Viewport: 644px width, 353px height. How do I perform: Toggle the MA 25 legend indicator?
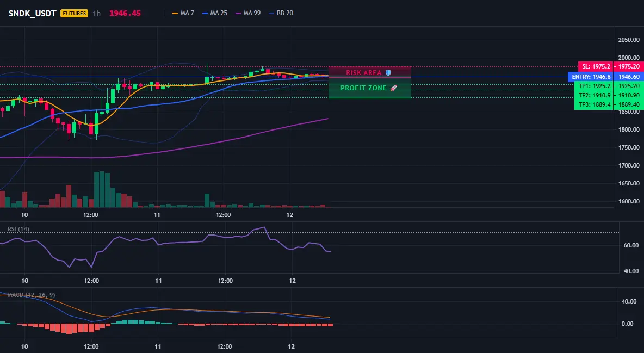[x=215, y=13]
